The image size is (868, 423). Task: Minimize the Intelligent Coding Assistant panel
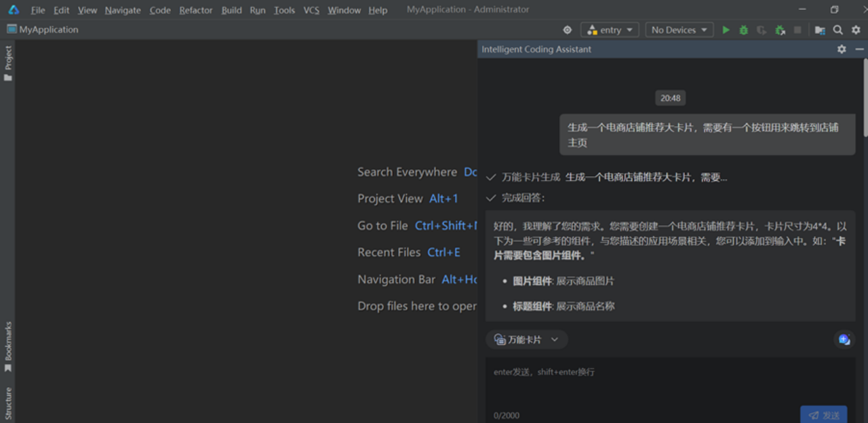(x=859, y=49)
